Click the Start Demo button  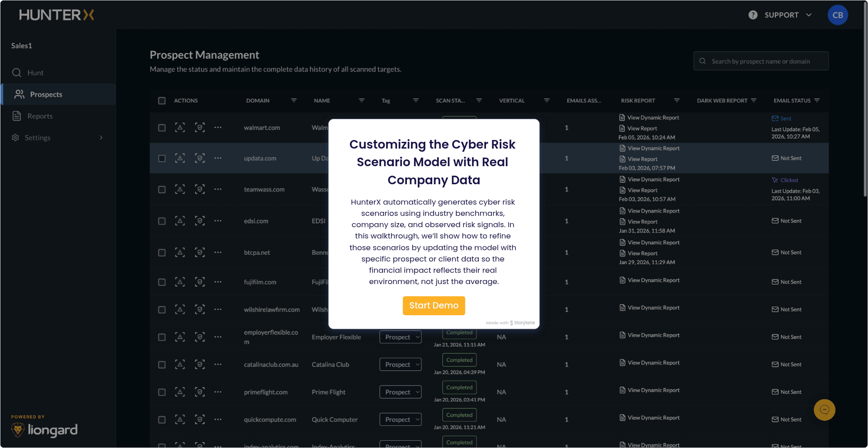coord(434,306)
